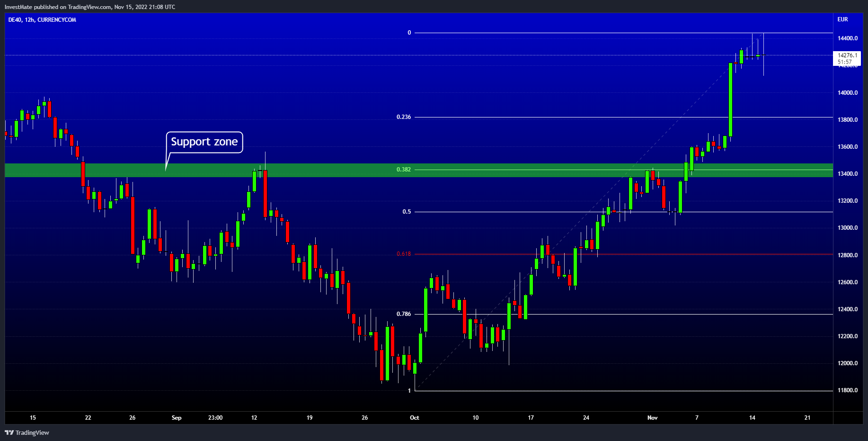The image size is (868, 441).
Task: Click the red Fibonacci 0.618 level label
Action: click(404, 254)
